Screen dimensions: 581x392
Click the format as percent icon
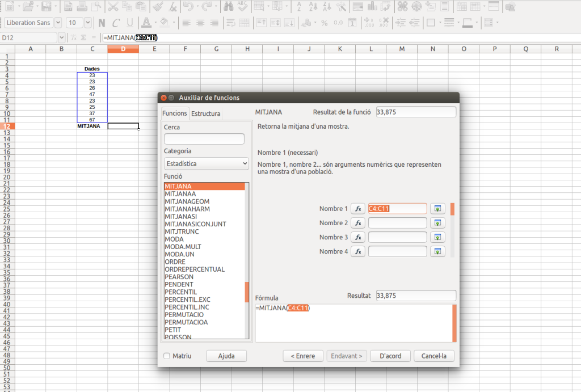[x=325, y=23]
